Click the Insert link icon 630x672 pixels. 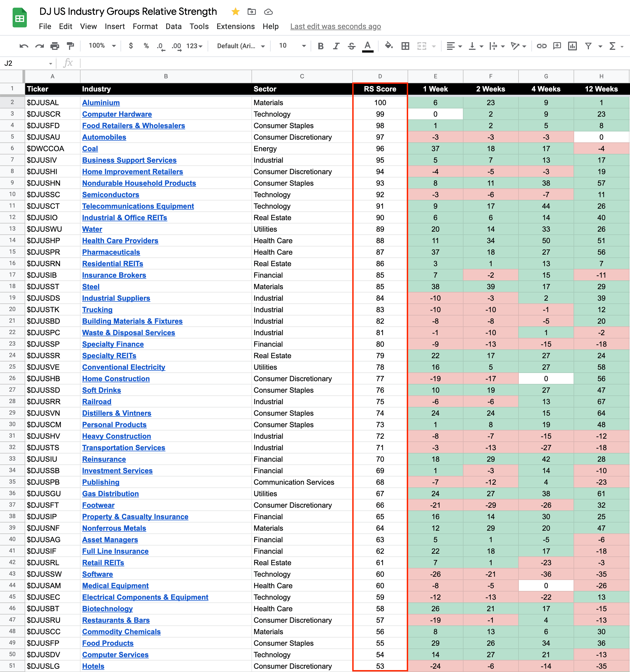[x=542, y=46]
